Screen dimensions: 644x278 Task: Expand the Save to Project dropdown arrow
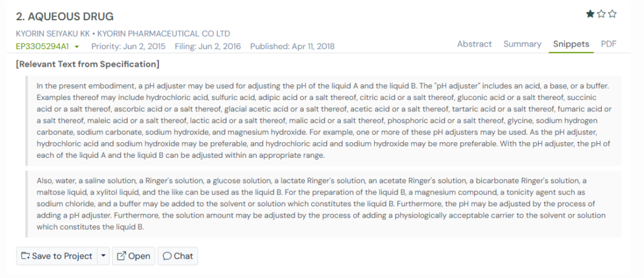tap(103, 256)
